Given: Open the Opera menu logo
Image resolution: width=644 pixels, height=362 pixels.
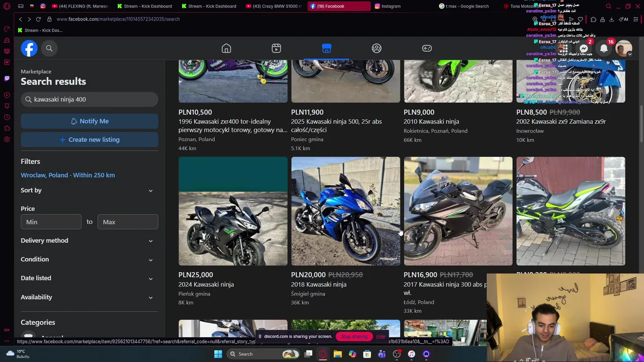Looking at the screenshot, I should pos(7,6).
